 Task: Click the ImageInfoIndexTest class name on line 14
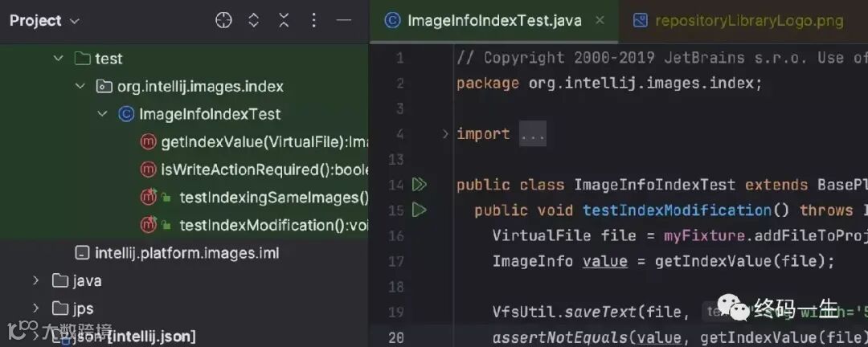(654, 185)
